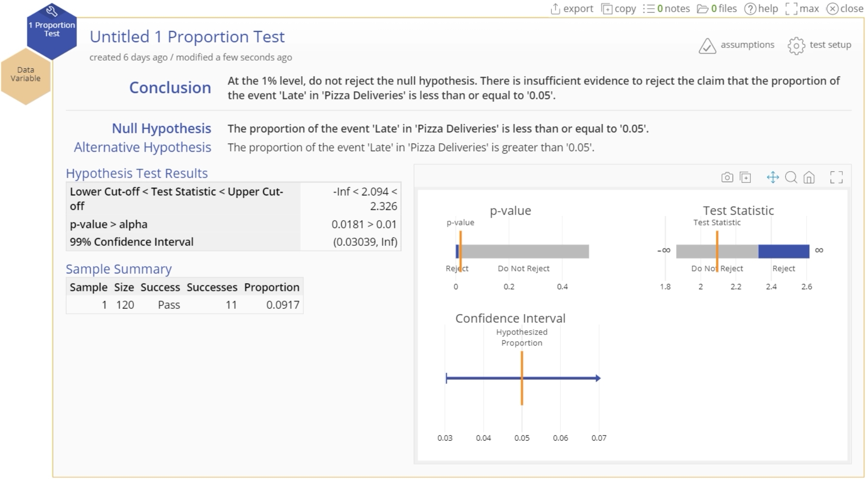The image size is (868, 480).
Task: Click the export icon in top bar
Action: (x=556, y=9)
